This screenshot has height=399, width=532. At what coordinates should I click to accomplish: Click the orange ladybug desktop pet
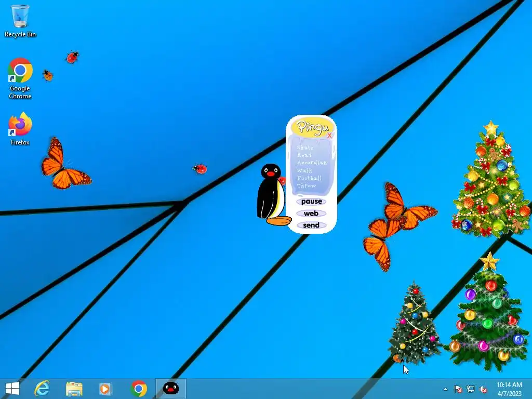pos(48,75)
